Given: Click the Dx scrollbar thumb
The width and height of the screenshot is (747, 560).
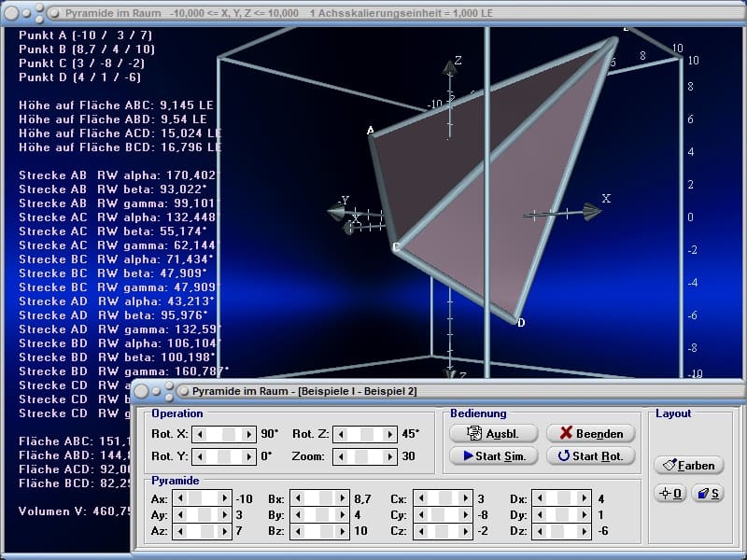Looking at the screenshot, I should point(566,498).
